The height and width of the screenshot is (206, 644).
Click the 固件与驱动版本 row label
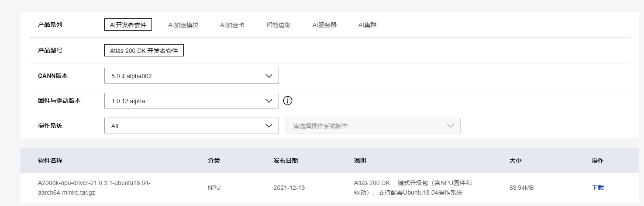coord(59,101)
